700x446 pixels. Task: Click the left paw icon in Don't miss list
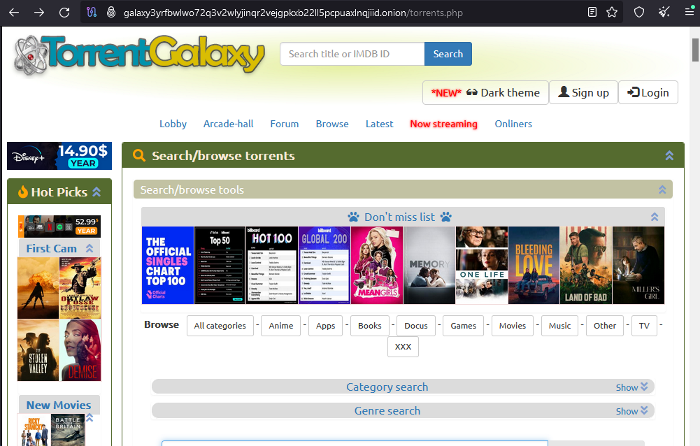[x=354, y=217]
